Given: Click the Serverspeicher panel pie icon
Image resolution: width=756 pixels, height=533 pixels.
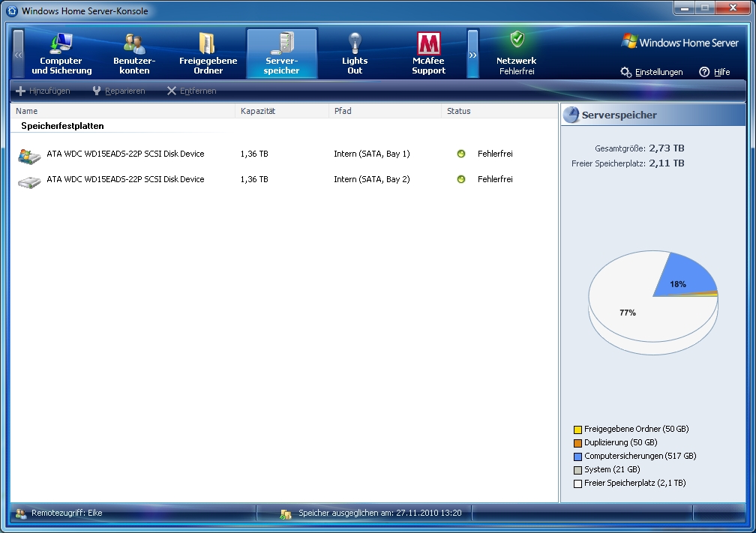Looking at the screenshot, I should click(x=571, y=115).
